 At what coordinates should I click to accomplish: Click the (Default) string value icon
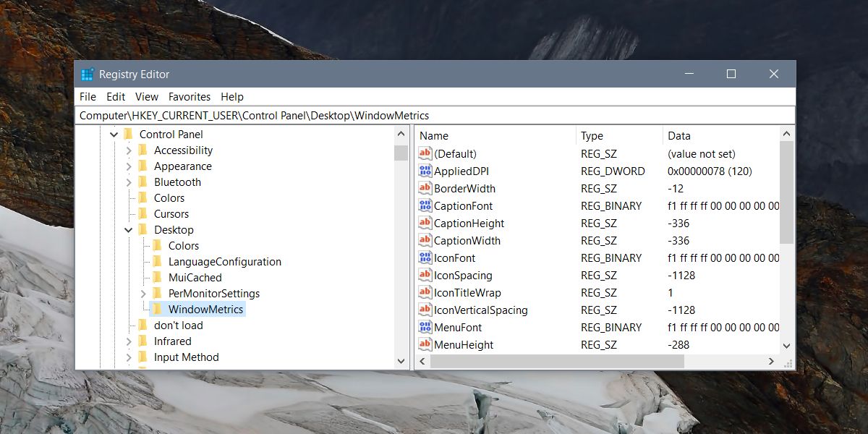click(x=425, y=153)
